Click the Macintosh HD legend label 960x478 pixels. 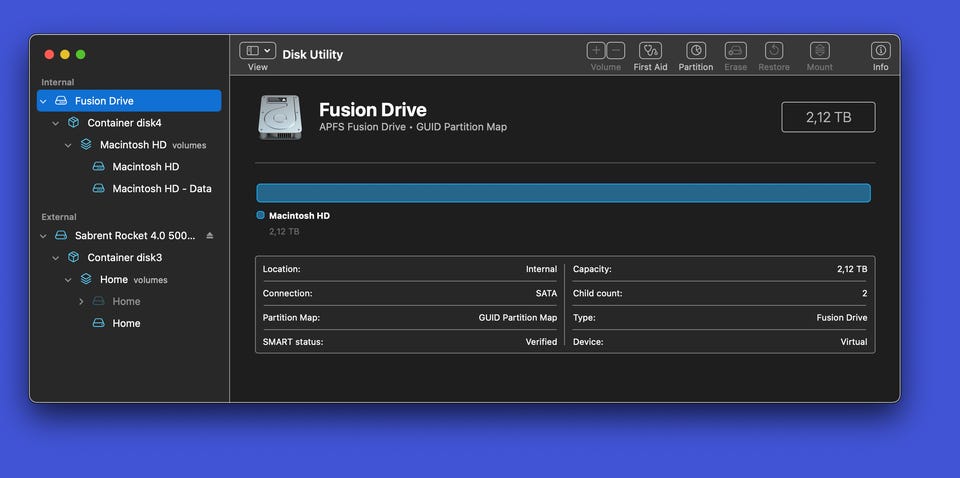click(299, 215)
